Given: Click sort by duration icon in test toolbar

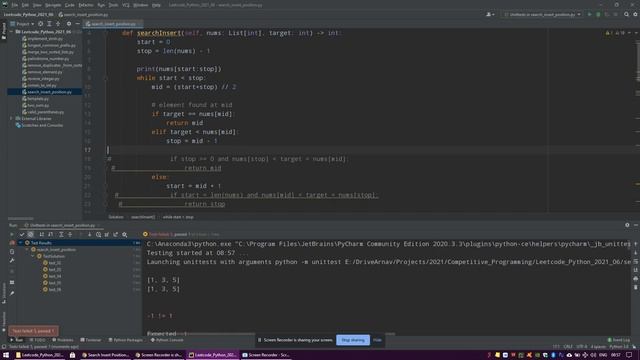Looking at the screenshot, I should pos(51,234).
